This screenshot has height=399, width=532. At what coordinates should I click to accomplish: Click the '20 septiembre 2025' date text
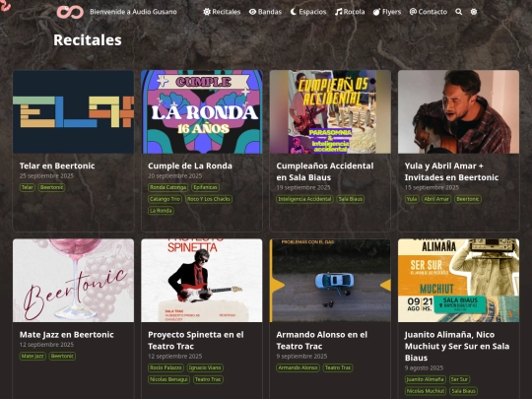pos(174,175)
